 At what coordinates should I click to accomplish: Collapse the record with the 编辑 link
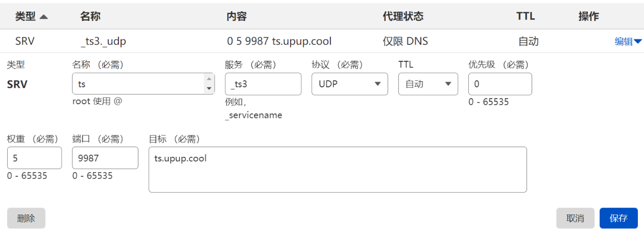pos(628,42)
